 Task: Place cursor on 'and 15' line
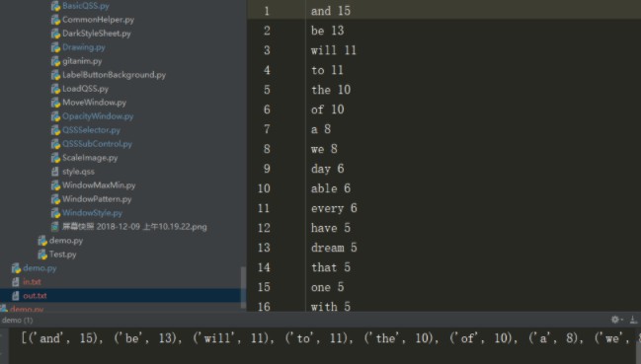click(x=330, y=11)
